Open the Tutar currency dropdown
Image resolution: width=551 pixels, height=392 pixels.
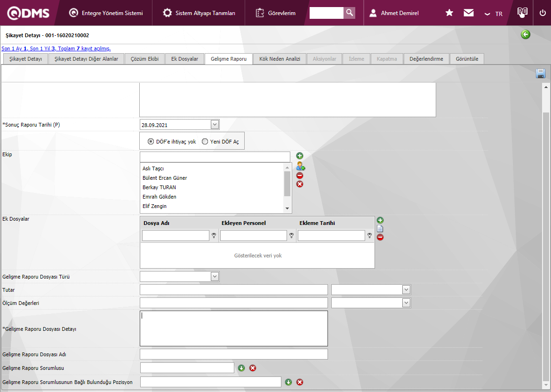click(x=406, y=290)
